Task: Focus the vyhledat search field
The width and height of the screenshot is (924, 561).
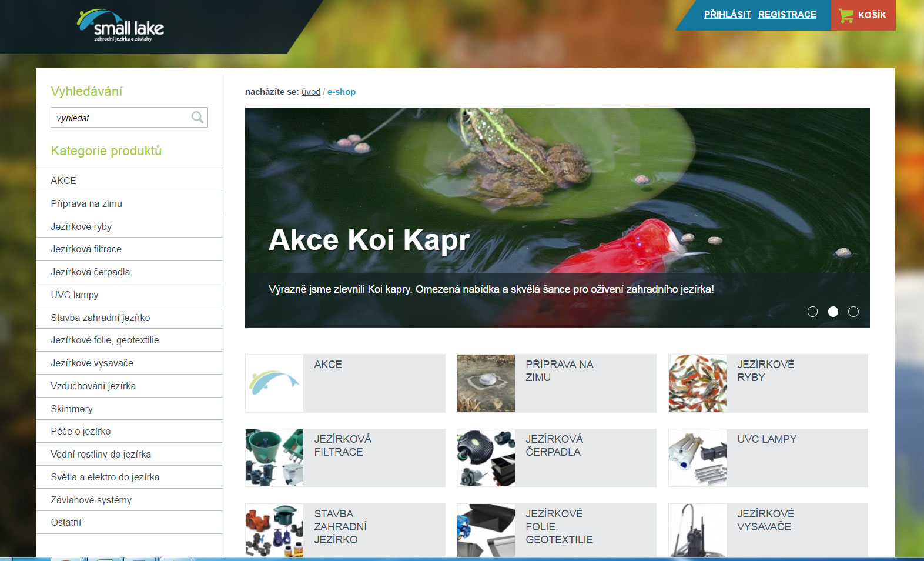Action: 121,118
